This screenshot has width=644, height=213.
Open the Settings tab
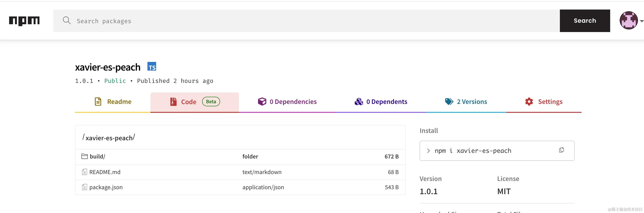click(544, 102)
